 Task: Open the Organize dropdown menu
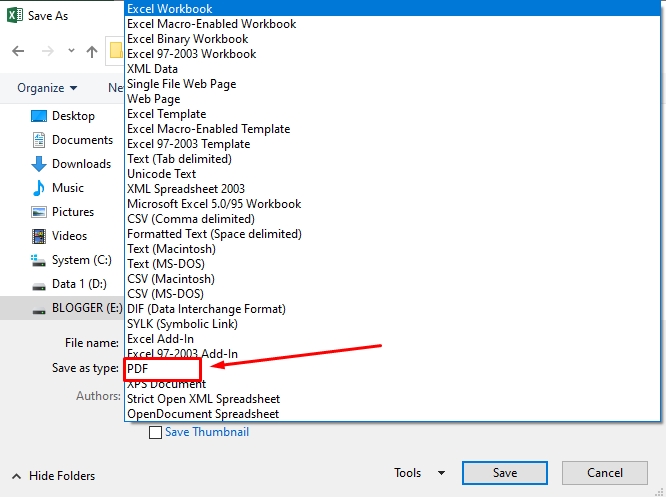point(47,88)
